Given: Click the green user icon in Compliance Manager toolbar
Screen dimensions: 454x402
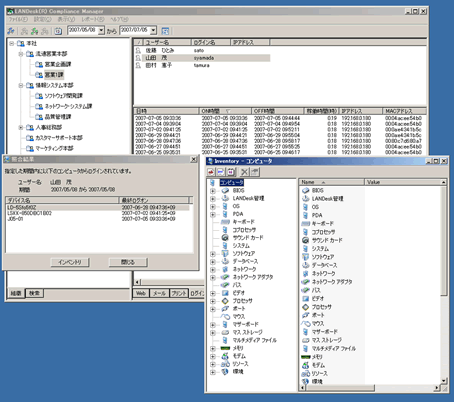Looking at the screenshot, I should tap(34, 31).
